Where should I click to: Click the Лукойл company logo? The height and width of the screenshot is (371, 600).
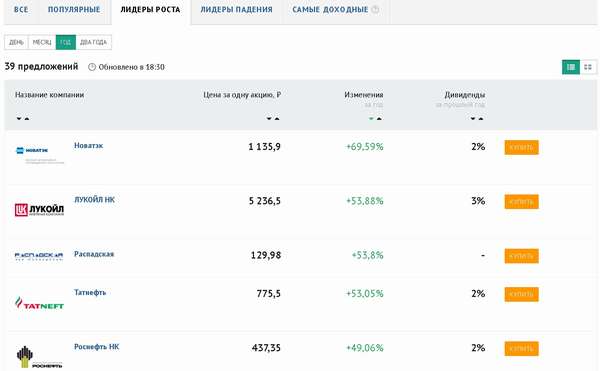point(39,210)
